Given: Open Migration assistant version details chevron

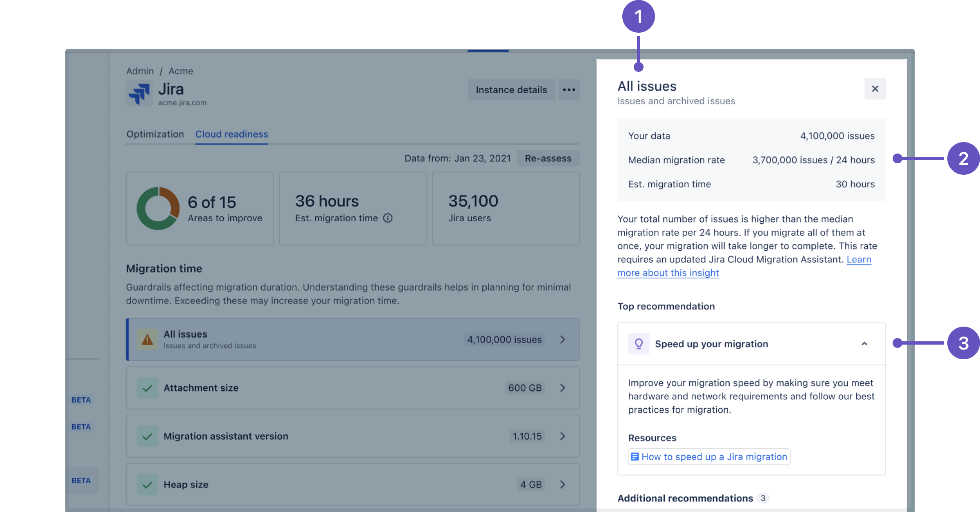Looking at the screenshot, I should point(563,436).
